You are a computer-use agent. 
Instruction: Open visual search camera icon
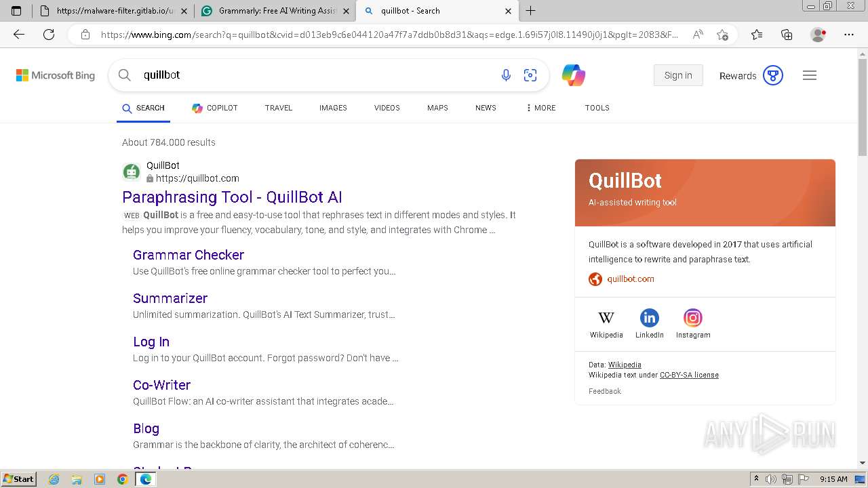click(530, 75)
